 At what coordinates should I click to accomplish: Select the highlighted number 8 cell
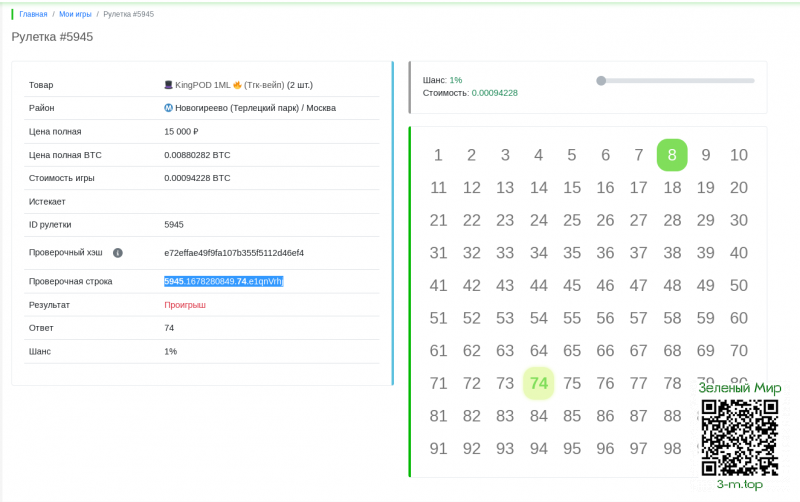672,155
